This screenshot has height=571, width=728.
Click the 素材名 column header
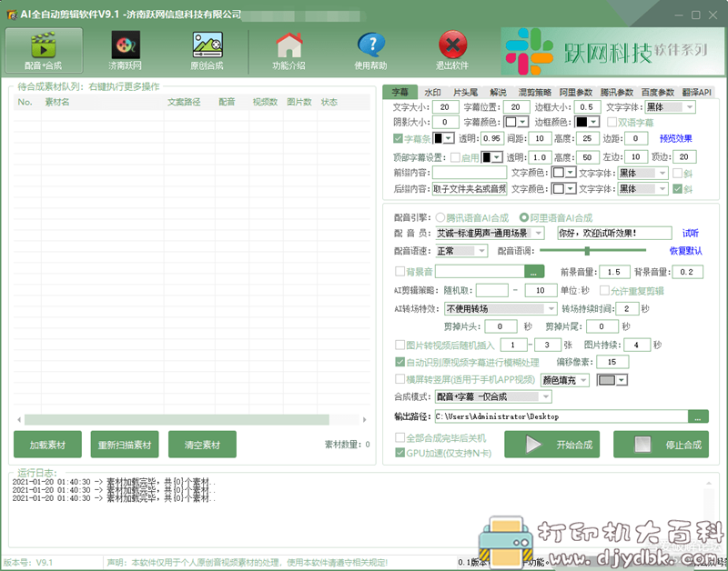pyautogui.click(x=57, y=102)
